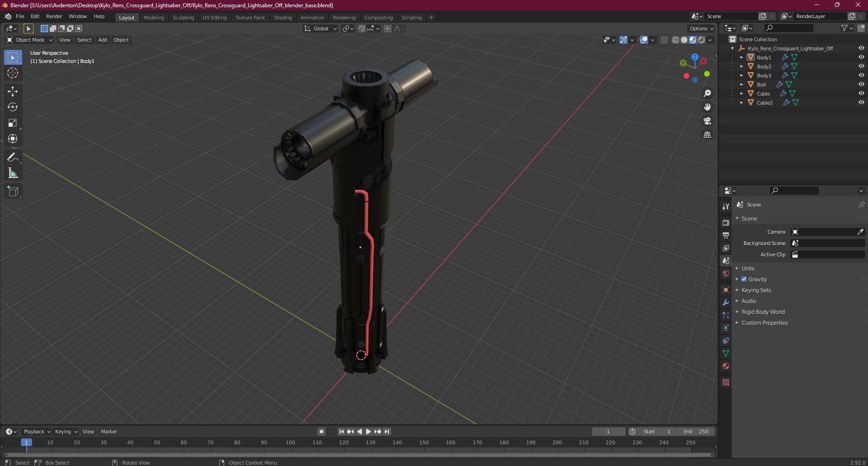Pick camera object with eyedropper
Screen dimensions: 868x466
point(860,232)
